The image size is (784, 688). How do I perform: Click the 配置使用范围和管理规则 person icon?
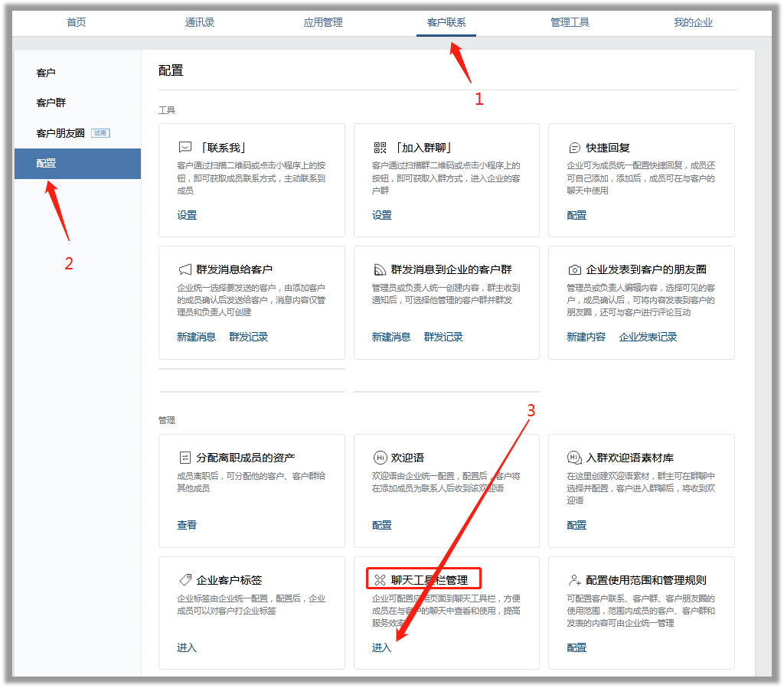pos(574,580)
